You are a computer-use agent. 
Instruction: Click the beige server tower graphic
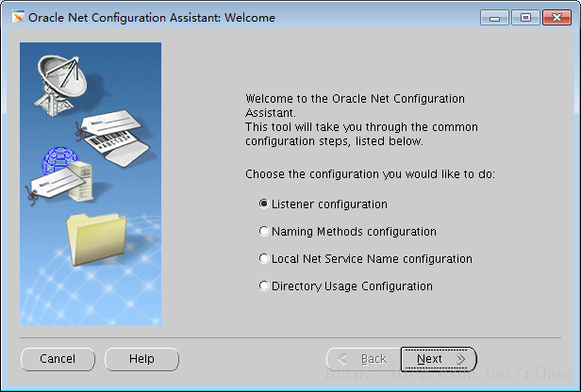[81, 181]
